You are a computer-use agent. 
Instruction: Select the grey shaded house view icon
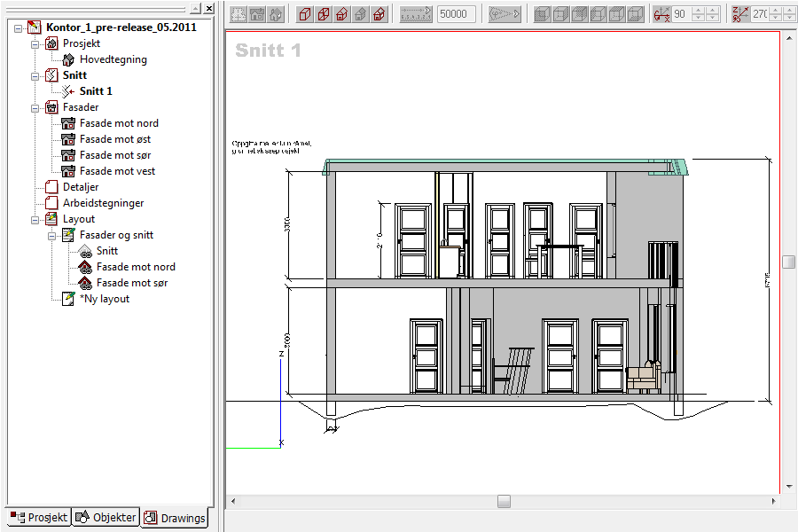361,14
